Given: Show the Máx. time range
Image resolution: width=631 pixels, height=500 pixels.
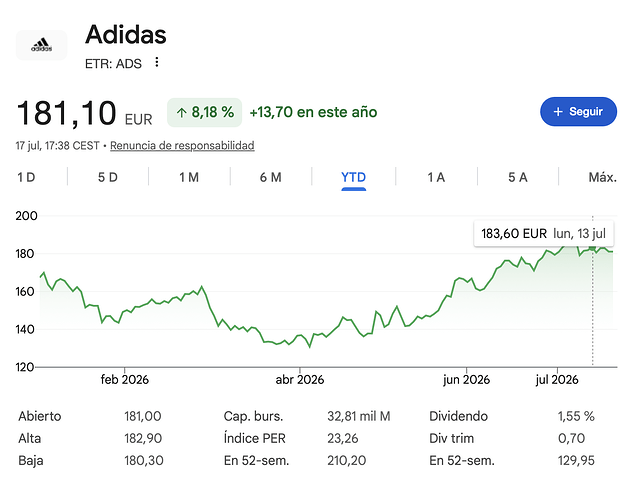Looking at the screenshot, I should point(602,177).
